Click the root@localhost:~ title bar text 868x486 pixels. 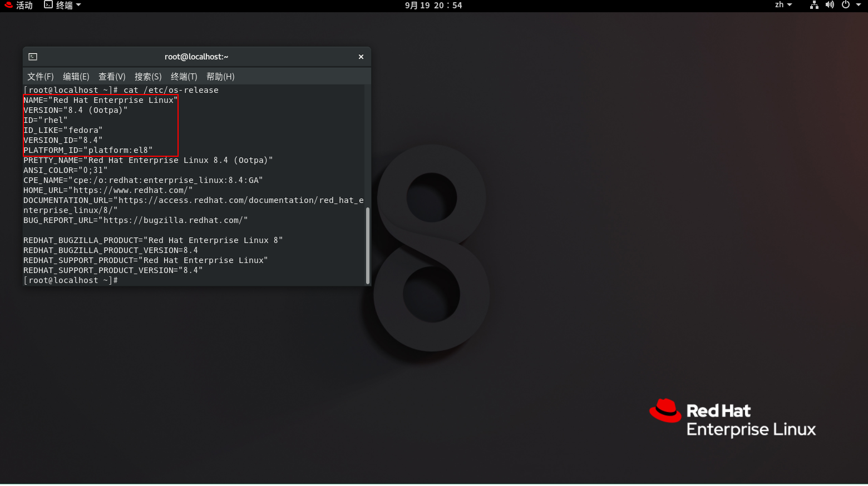[196, 57]
